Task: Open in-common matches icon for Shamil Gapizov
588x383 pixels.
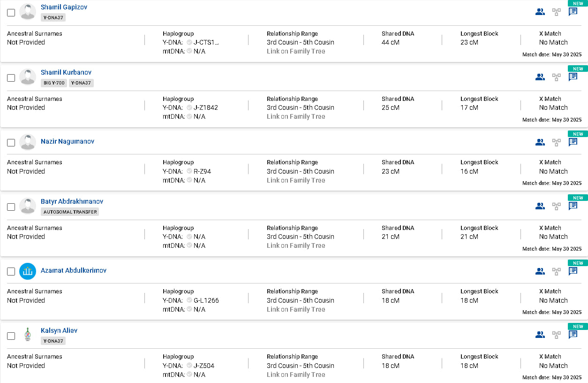Action: [540, 12]
